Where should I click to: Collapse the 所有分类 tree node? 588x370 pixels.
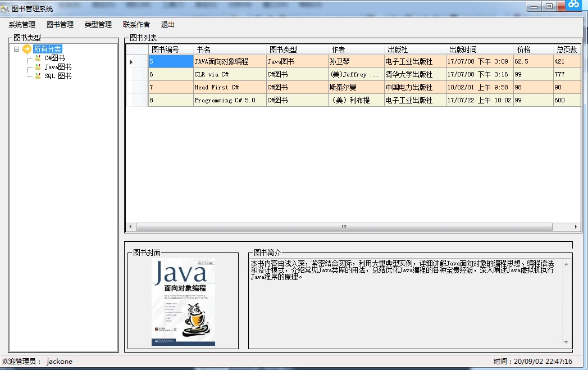(x=16, y=49)
